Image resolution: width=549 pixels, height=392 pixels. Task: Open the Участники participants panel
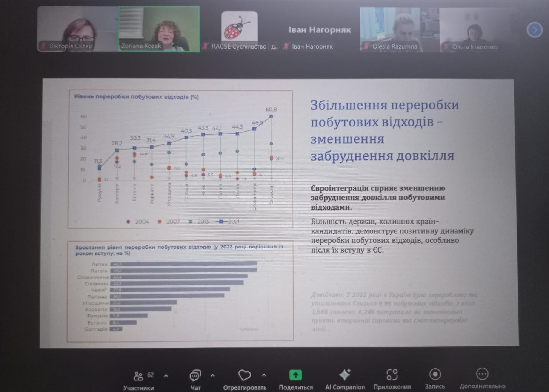click(138, 375)
